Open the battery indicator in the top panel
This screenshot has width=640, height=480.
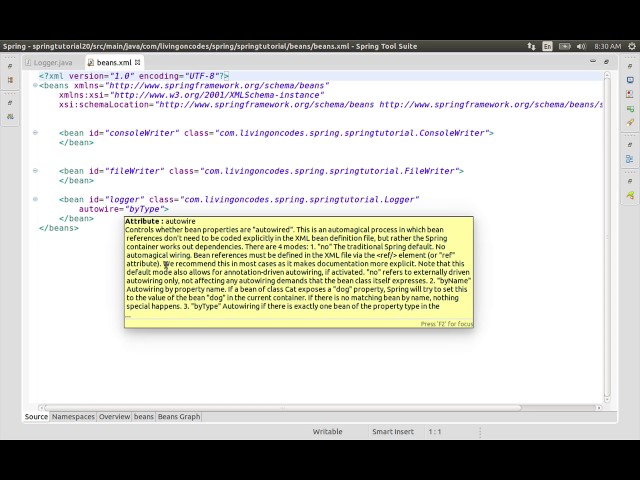pos(564,46)
